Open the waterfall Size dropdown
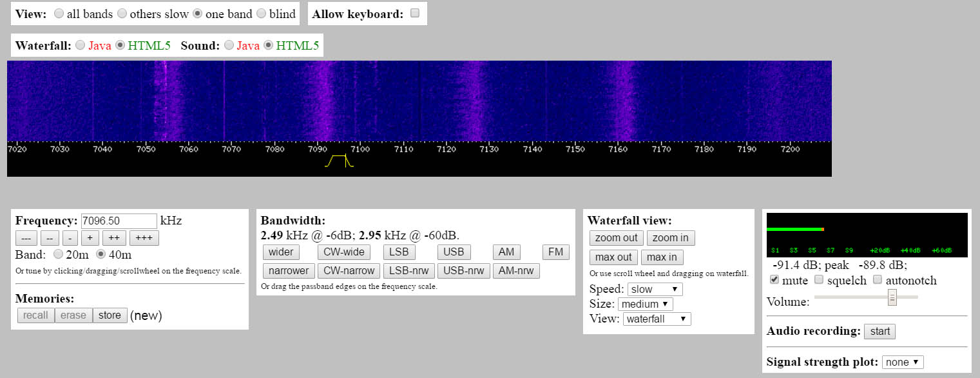Viewport: 980px width, 378px height. pyautogui.click(x=646, y=304)
